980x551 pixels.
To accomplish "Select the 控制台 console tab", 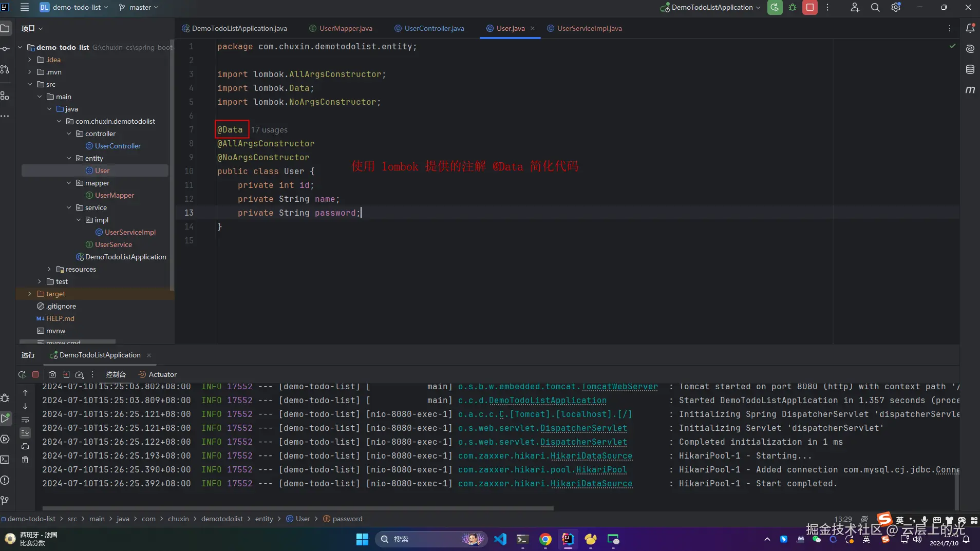I will 115,375.
